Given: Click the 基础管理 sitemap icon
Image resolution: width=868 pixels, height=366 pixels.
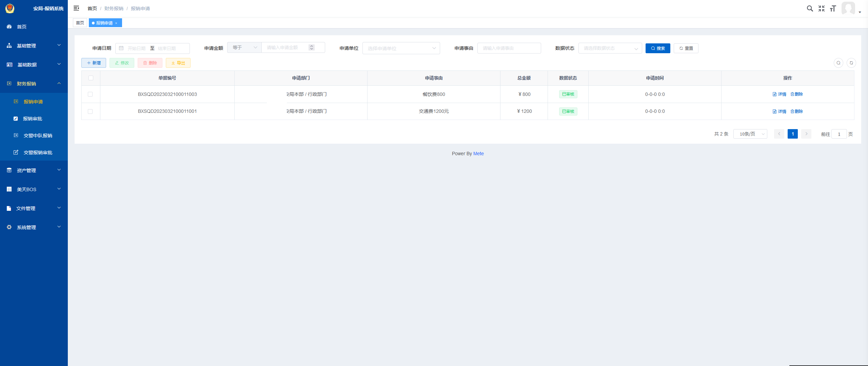Looking at the screenshot, I should pos(9,45).
